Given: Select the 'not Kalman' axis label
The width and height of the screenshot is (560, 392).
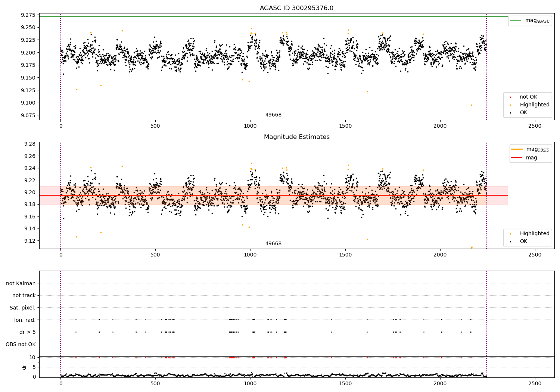Looking at the screenshot, I should point(21,283).
